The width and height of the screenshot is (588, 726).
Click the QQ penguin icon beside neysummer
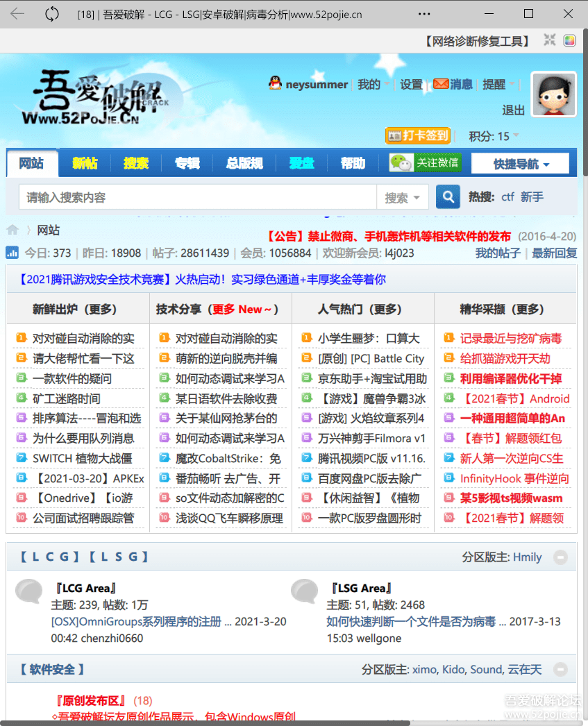[277, 83]
